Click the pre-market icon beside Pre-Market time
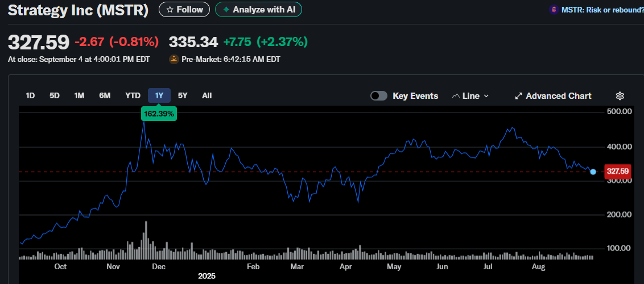 point(174,59)
